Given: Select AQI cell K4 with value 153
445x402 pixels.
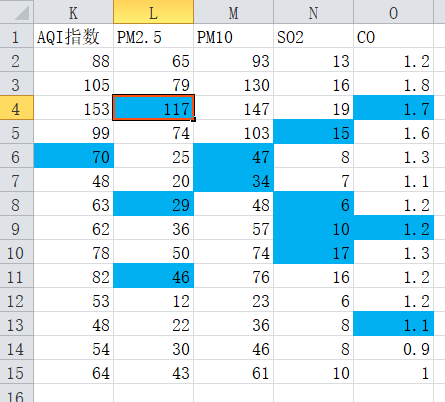Looking at the screenshot, I should pyautogui.click(x=74, y=108).
